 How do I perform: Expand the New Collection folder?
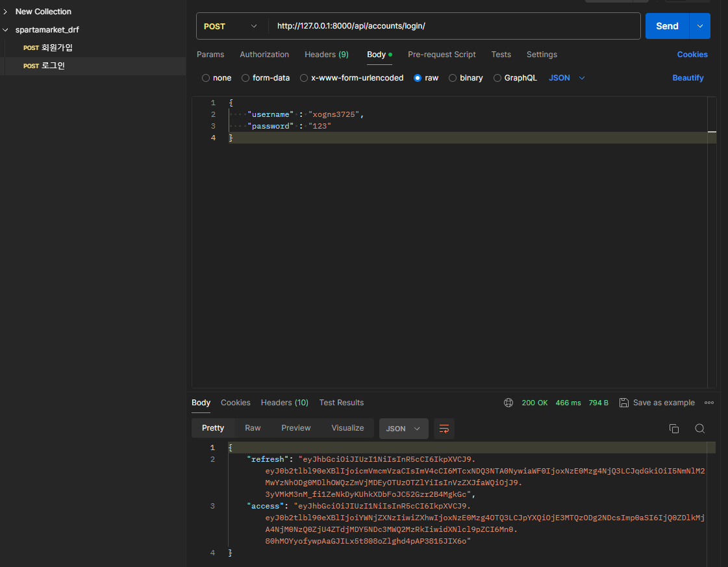pos(6,12)
